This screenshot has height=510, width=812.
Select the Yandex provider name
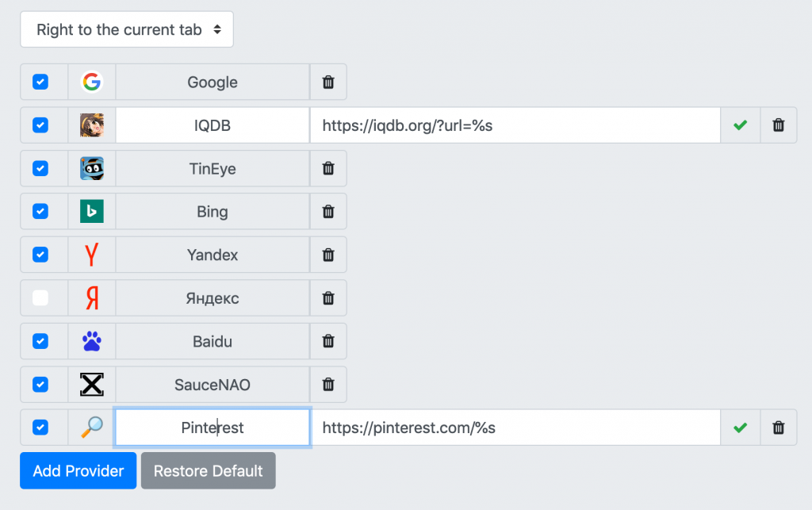click(x=213, y=255)
